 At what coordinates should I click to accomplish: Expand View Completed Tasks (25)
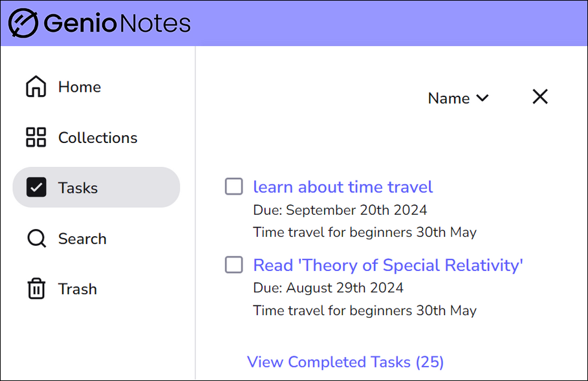click(x=345, y=362)
